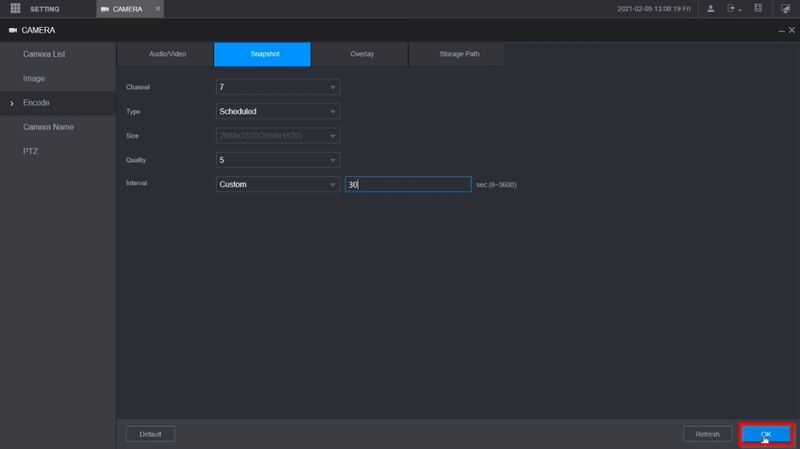Screen dimensions: 800x449
Task: Select Encode in sidebar
Action: pos(58,103)
